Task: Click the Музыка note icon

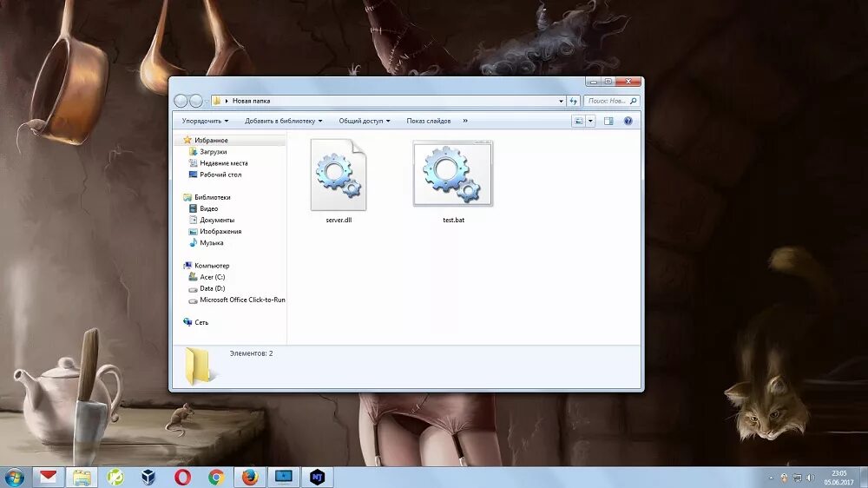Action: point(193,242)
